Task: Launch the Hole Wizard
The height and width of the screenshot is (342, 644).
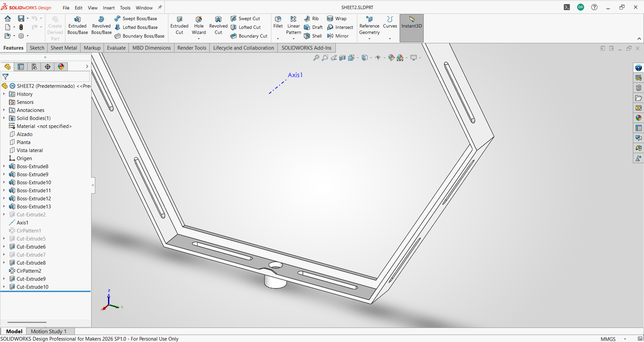Action: pyautogui.click(x=199, y=26)
